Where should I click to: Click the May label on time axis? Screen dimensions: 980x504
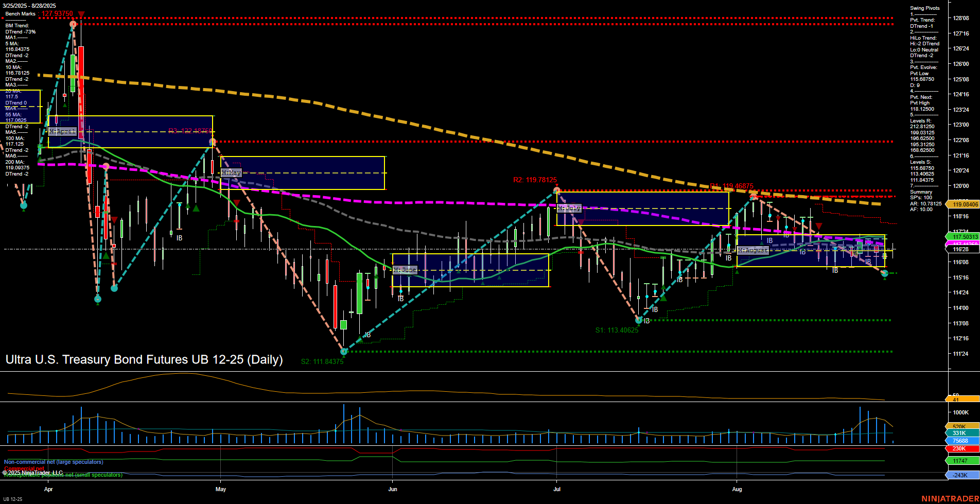(221, 490)
